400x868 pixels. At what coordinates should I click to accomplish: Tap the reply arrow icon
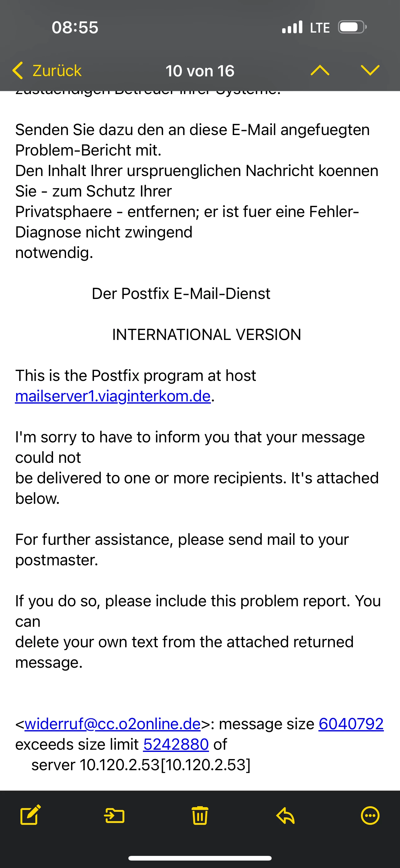[286, 816]
